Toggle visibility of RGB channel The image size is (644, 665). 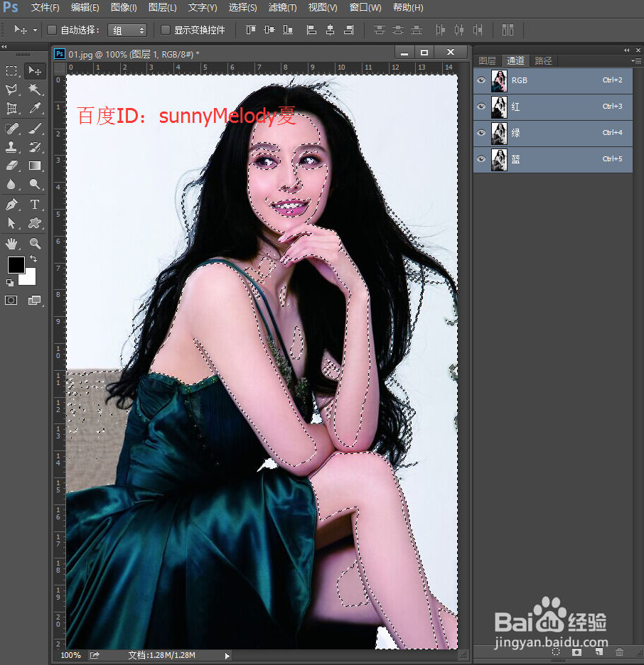coord(481,80)
